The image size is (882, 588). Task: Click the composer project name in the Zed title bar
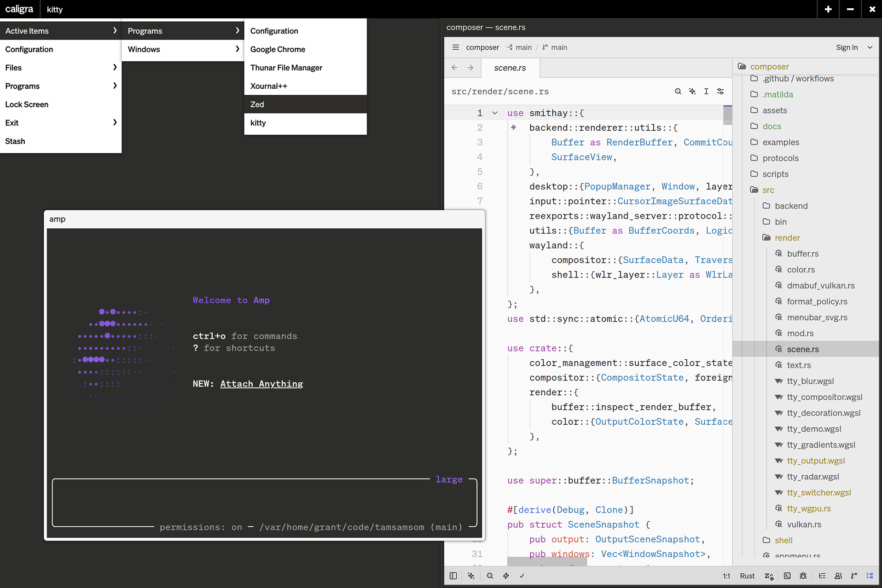click(x=482, y=47)
